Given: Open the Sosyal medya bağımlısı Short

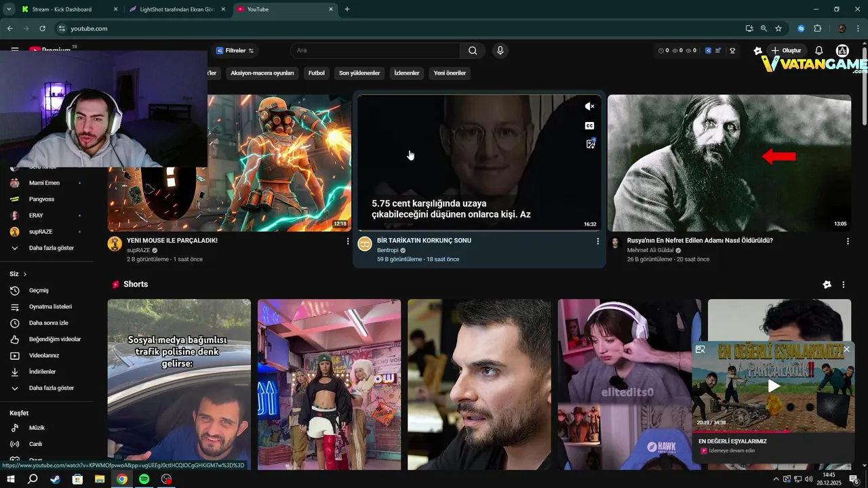Looking at the screenshot, I should 179,384.
